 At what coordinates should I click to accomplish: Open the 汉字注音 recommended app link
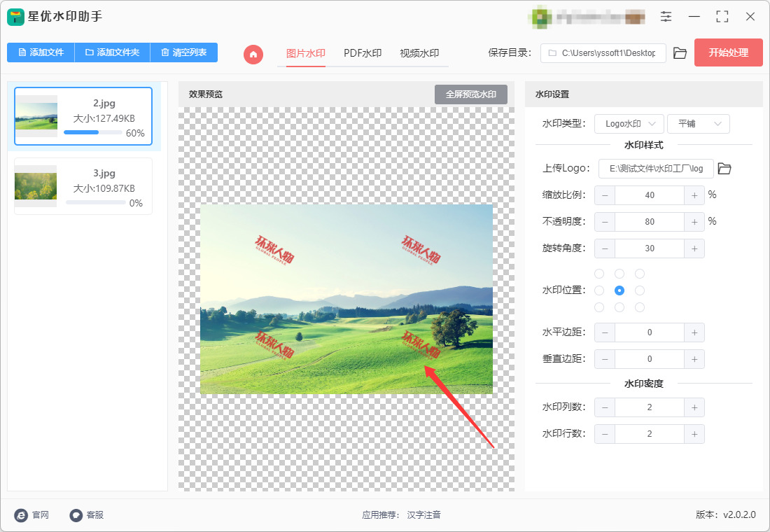click(423, 514)
